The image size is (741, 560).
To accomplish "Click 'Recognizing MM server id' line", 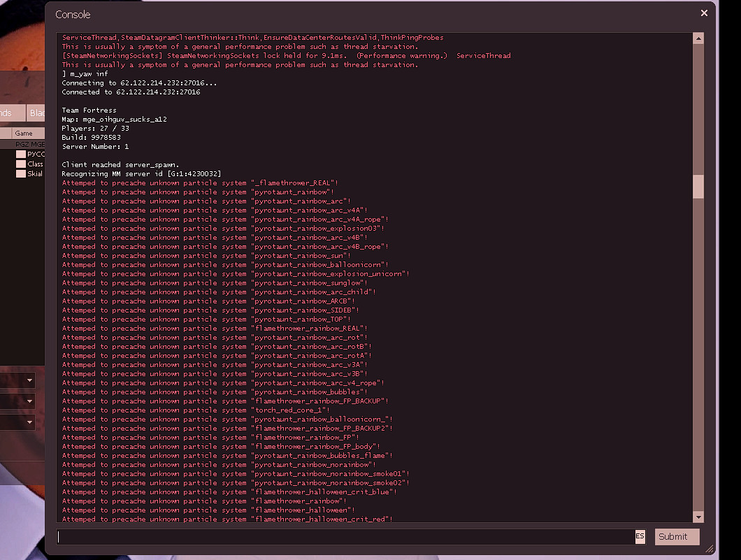I will (x=141, y=173).
